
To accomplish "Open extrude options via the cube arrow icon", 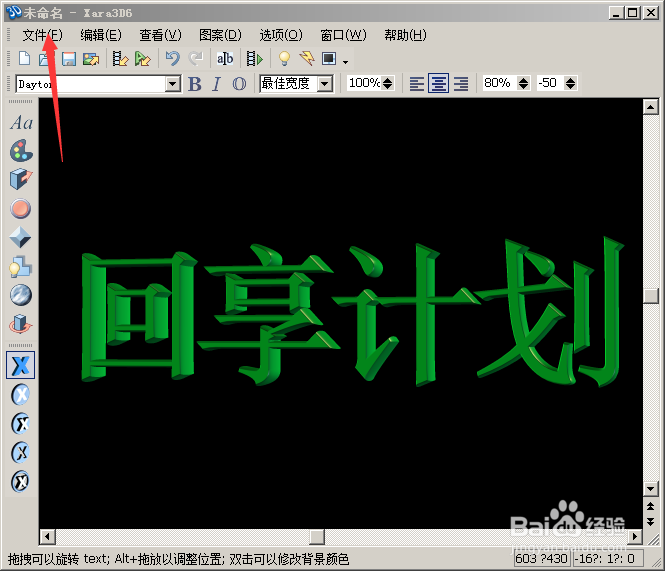I will coord(21,179).
